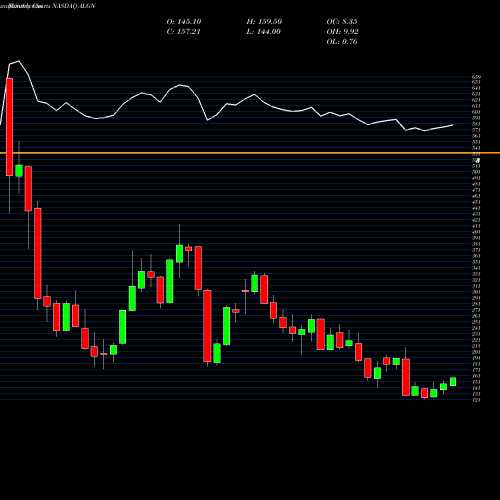
Task: Click the 201 label on price axis
Action: [476, 352]
